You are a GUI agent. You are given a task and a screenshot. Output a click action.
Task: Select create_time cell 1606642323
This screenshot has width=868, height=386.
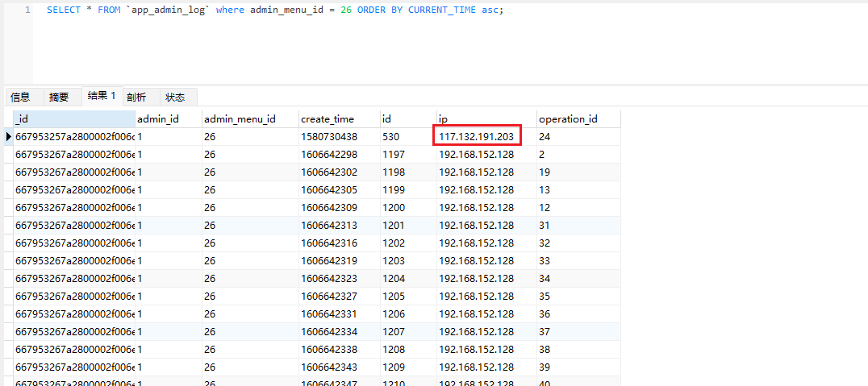[339, 278]
